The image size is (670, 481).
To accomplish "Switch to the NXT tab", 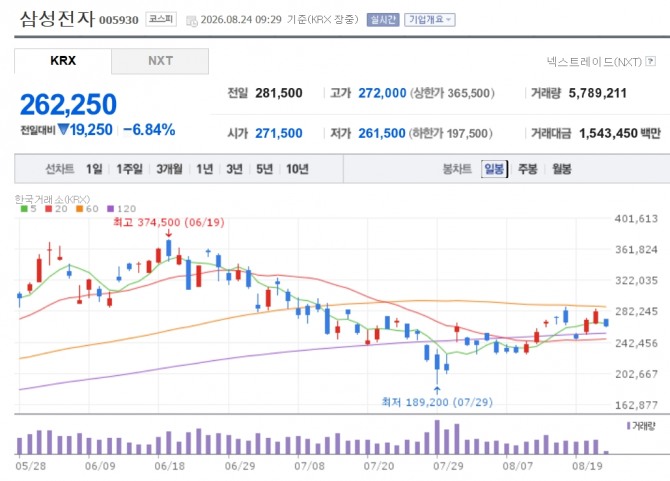I will tap(160, 61).
